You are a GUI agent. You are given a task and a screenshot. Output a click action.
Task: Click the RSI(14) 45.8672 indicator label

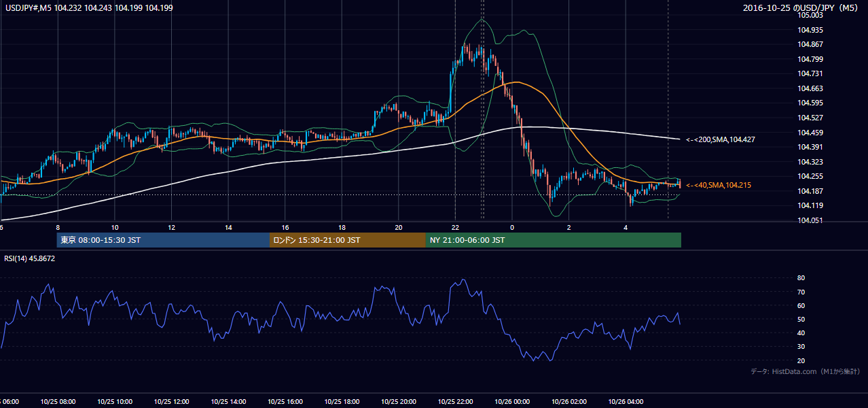30,258
